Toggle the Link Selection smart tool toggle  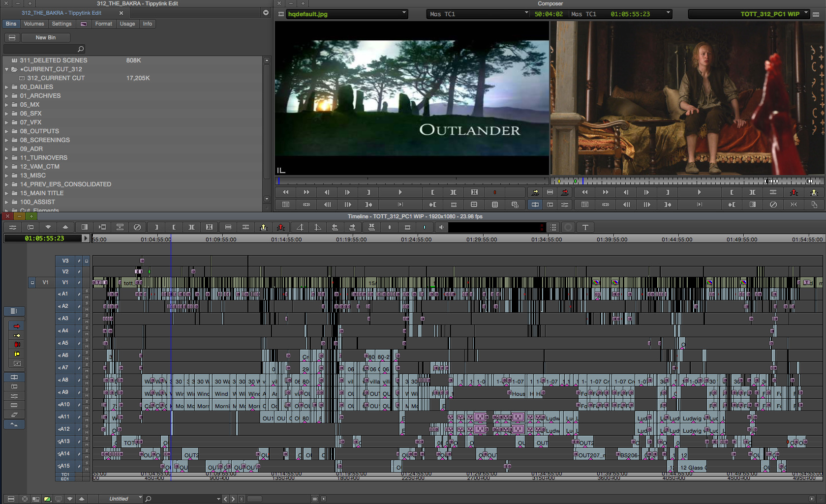tap(13, 311)
